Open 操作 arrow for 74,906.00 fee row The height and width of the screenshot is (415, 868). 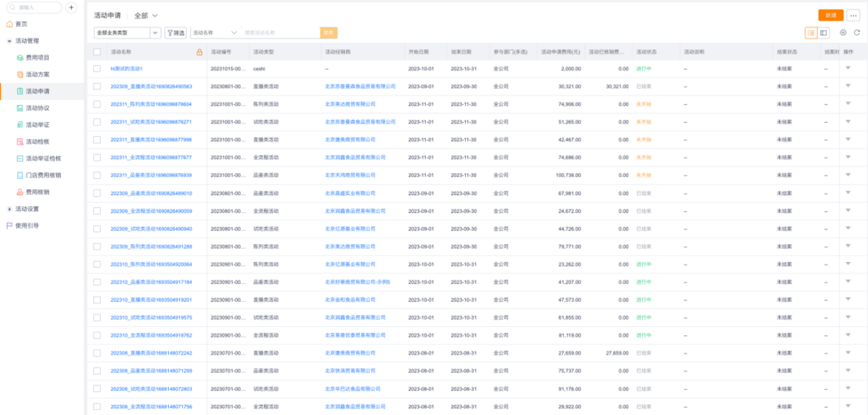(x=848, y=103)
